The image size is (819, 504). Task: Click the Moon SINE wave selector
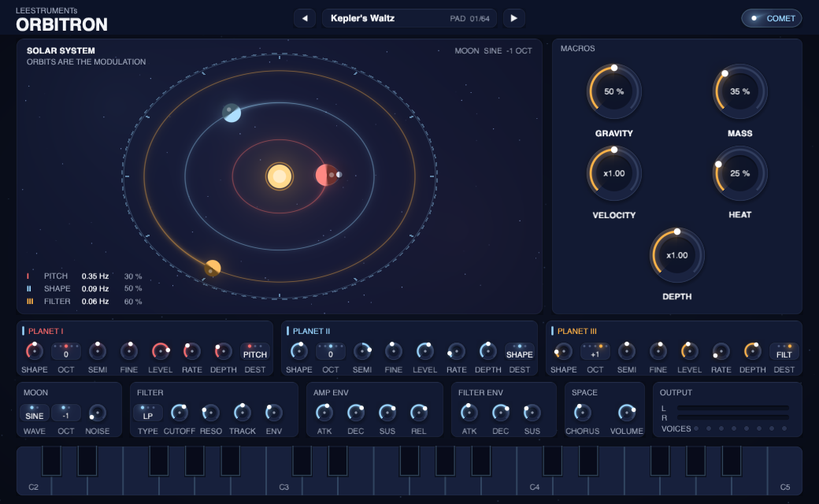point(35,413)
